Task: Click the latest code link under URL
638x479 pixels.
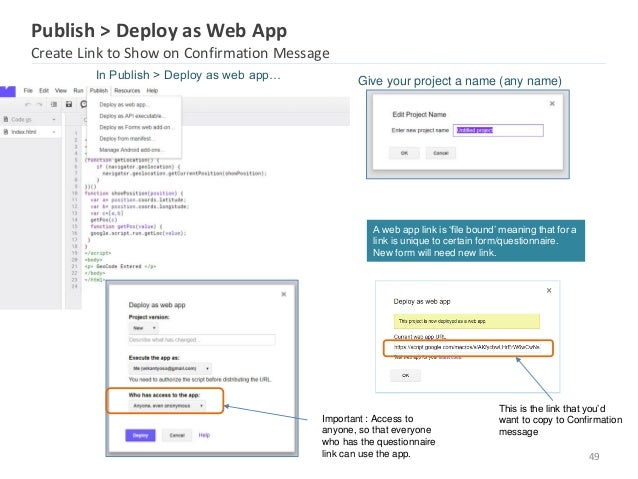Action: pos(450,357)
